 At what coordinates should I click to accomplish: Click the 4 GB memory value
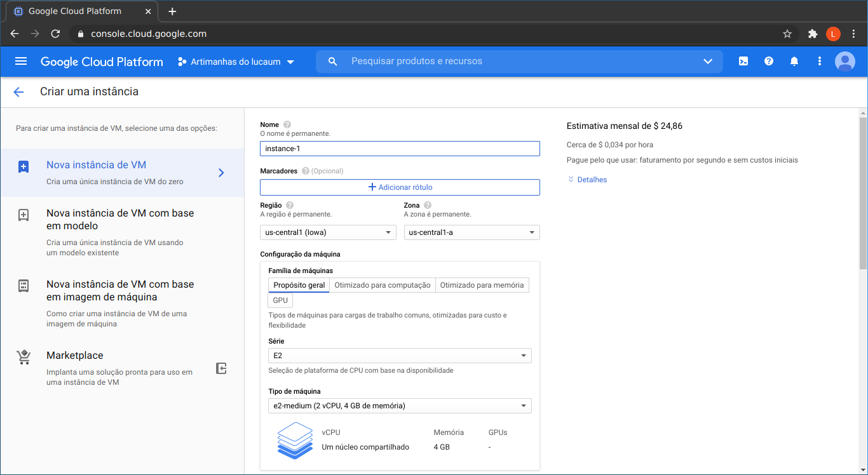coord(442,447)
